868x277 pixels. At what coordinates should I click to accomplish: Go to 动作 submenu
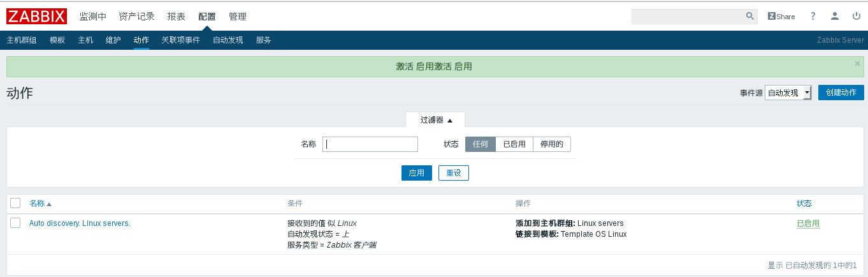(141, 40)
